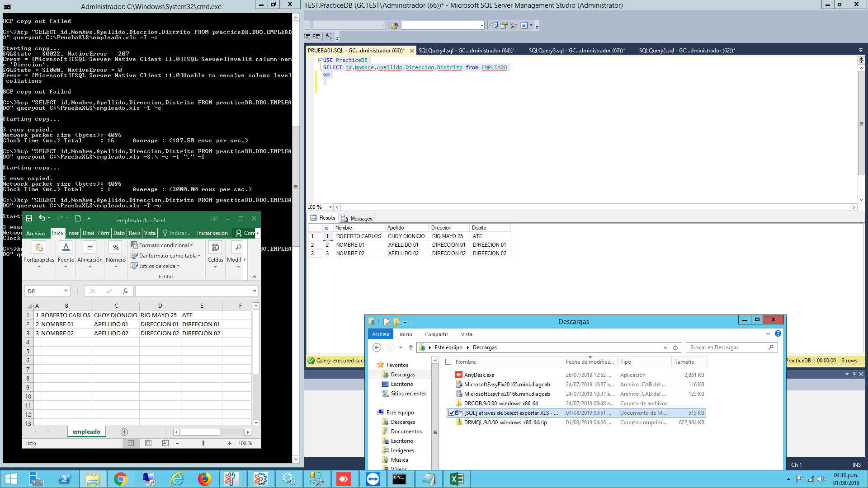Open the Portapapeles paste icon
The image size is (868, 488).
[39, 247]
